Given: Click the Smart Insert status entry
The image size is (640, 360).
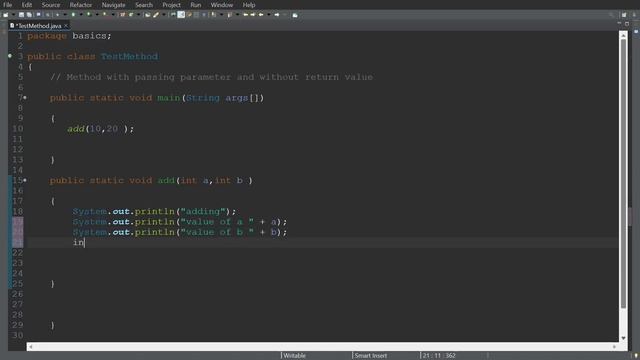Looking at the screenshot, I should [x=371, y=356].
